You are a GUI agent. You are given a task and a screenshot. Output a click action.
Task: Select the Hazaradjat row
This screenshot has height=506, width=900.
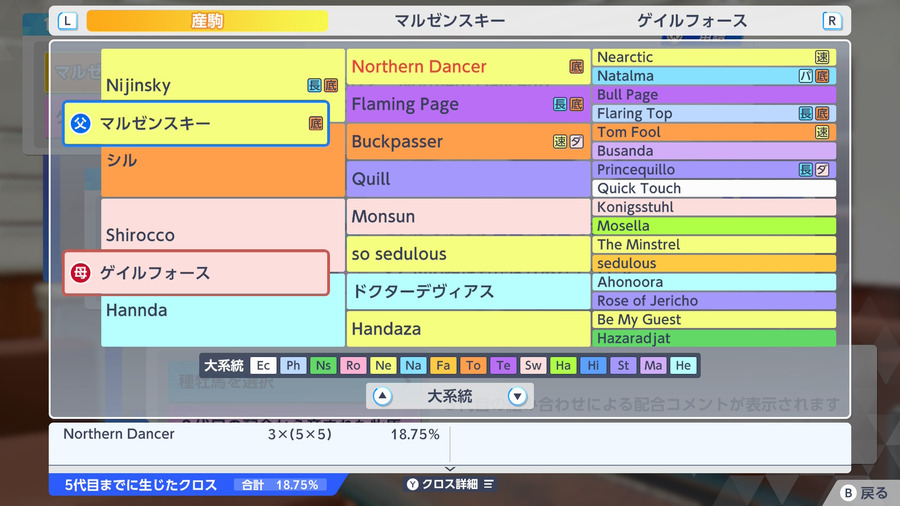pyautogui.click(x=714, y=338)
